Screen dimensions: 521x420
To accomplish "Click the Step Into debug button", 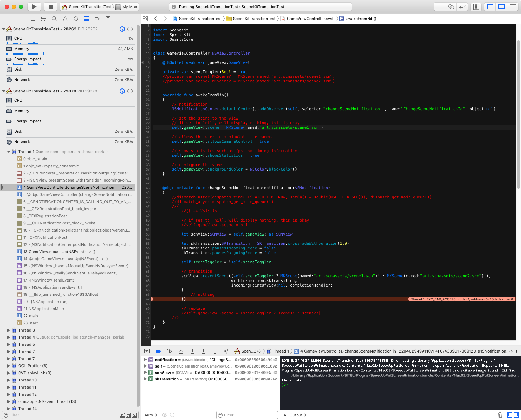I will pos(192,351).
